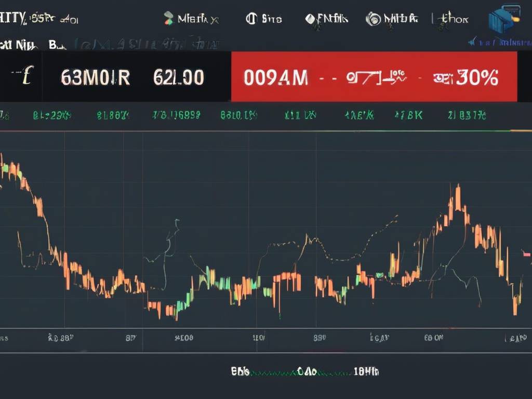Select the 63M0IR ticker value
This screenshot has height=399, width=532.
click(x=96, y=78)
